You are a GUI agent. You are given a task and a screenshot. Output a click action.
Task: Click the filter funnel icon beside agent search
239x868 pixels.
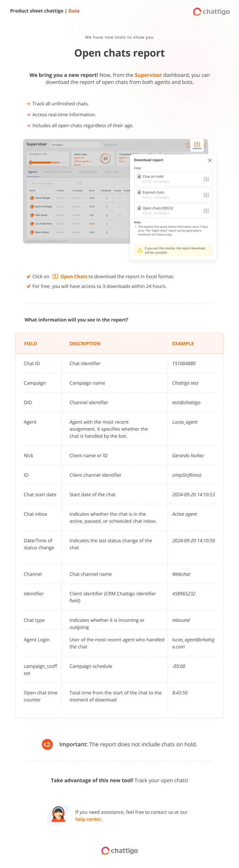pyautogui.click(x=80, y=183)
